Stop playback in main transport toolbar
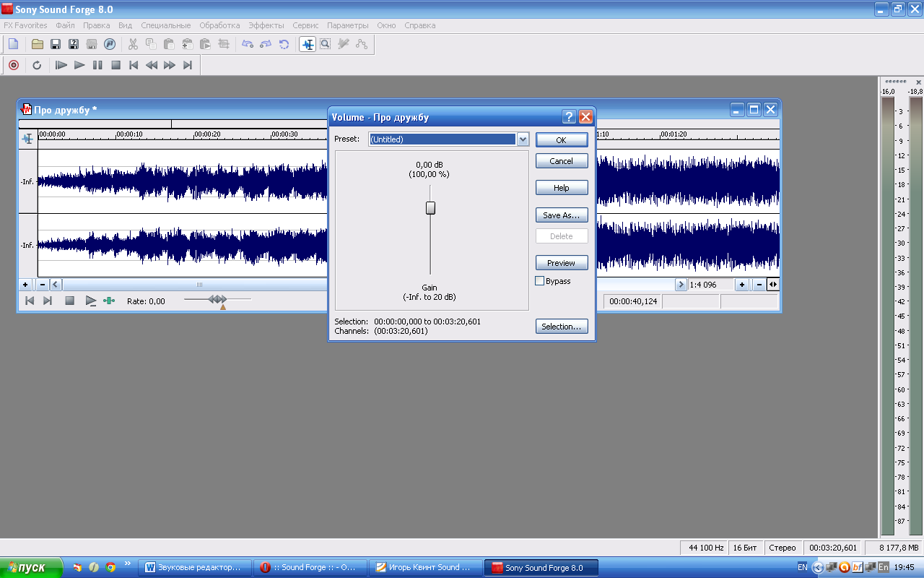This screenshot has height=578, width=924. pyautogui.click(x=115, y=65)
